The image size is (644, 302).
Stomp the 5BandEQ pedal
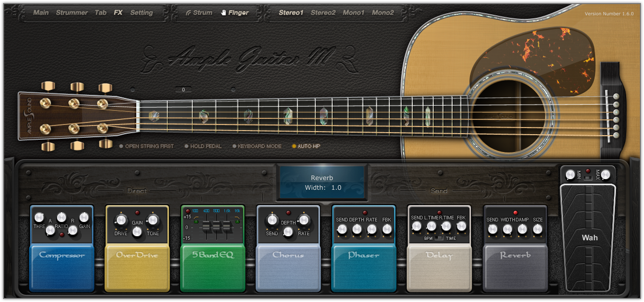coord(213,268)
